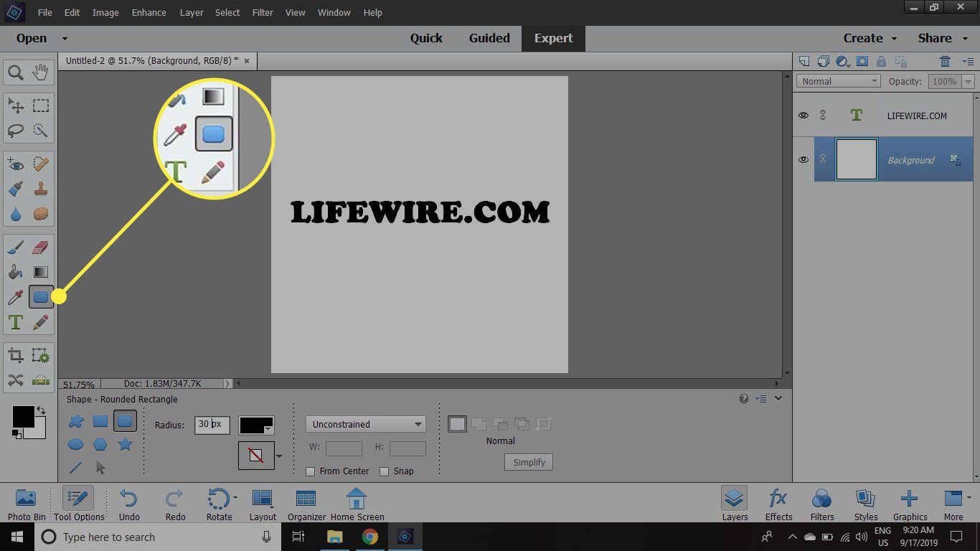Select the Spot Healing Brush tool
The image size is (980, 551).
click(41, 165)
